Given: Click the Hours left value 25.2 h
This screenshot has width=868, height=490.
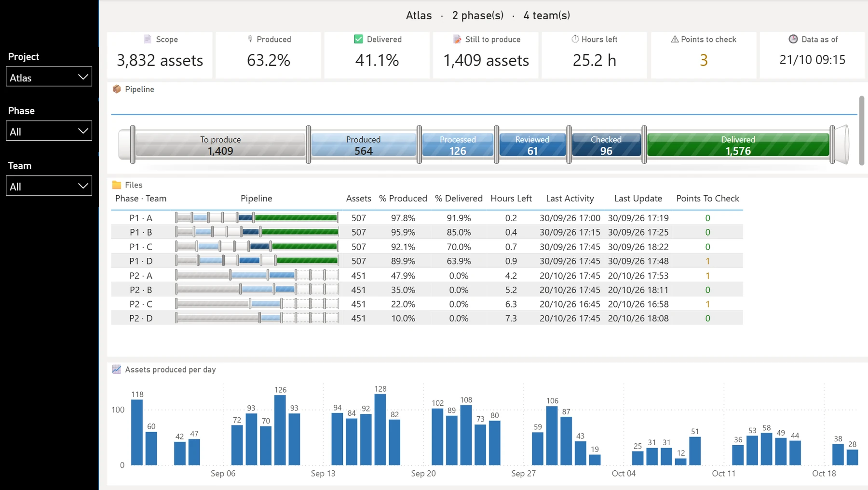Looking at the screenshot, I should 595,60.
